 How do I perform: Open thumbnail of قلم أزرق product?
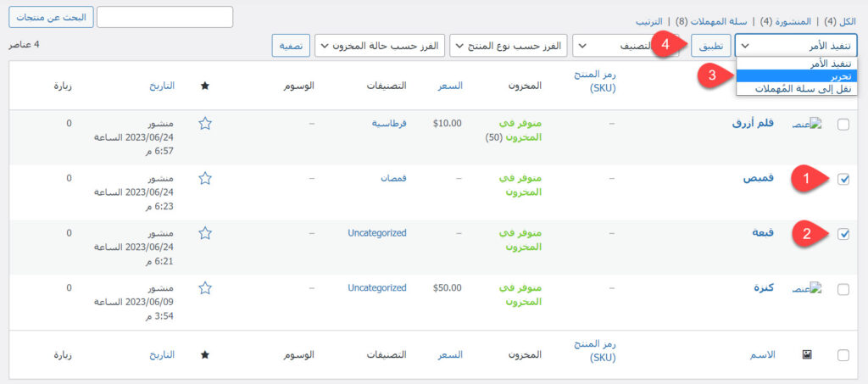806,124
